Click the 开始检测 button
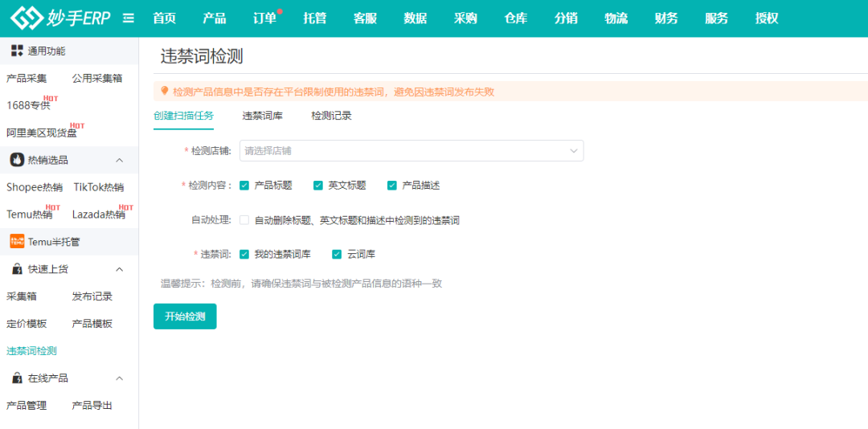 pos(185,317)
